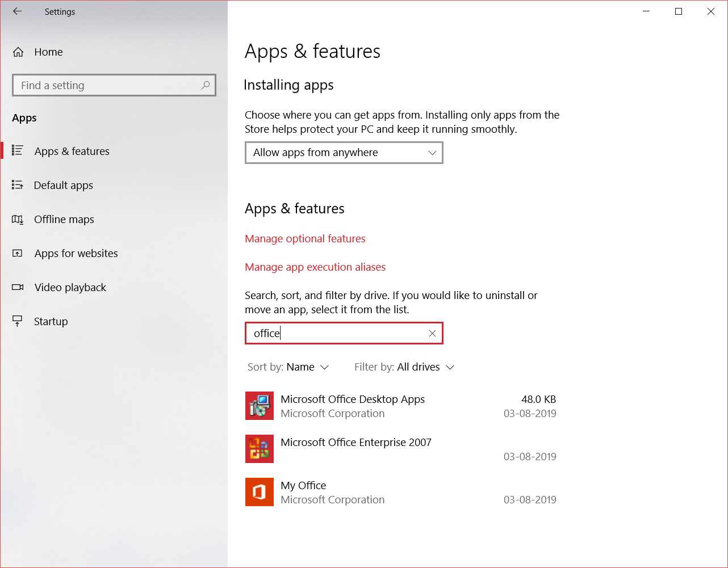Select the Offline maps sidebar icon
Screen dimensions: 728x568
point(18,219)
